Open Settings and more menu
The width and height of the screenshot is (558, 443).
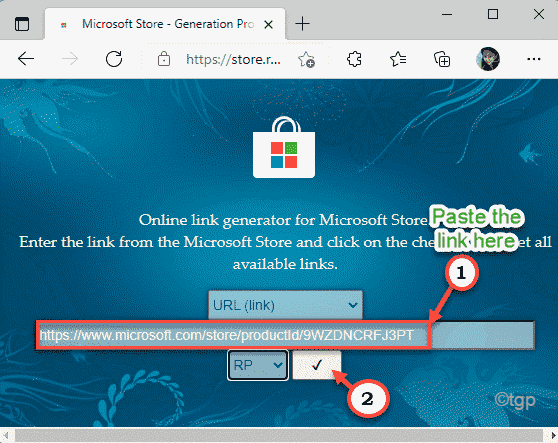533,59
